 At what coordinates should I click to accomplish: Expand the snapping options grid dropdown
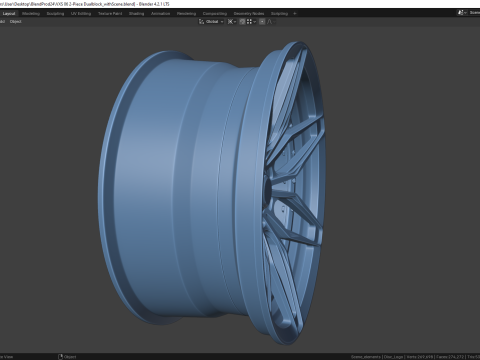(251, 22)
